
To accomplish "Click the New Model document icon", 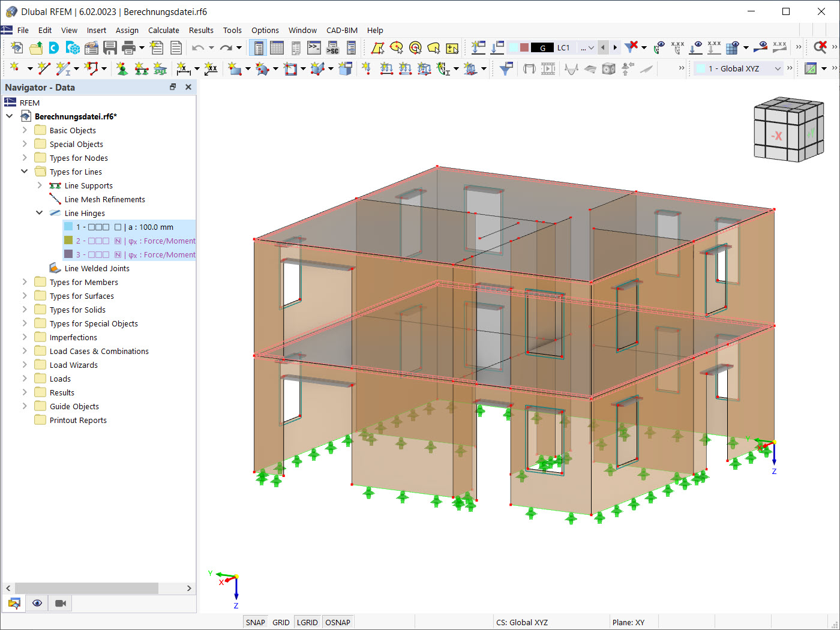I will pos(17,48).
